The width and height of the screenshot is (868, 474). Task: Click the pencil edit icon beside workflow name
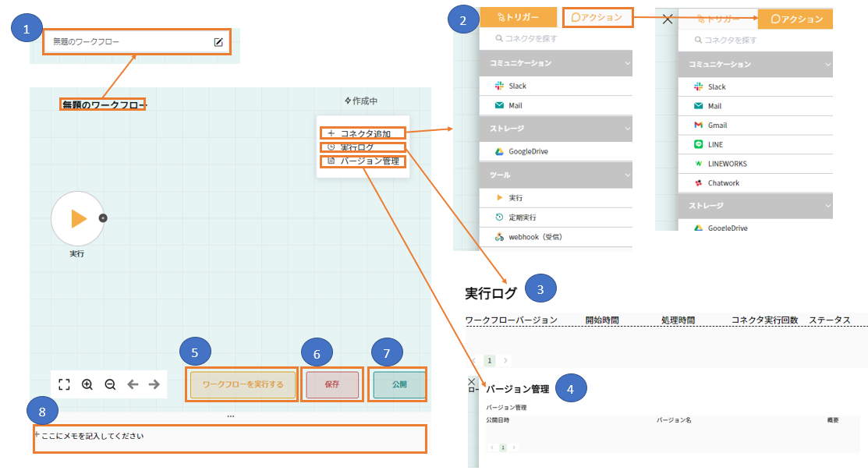click(x=218, y=42)
